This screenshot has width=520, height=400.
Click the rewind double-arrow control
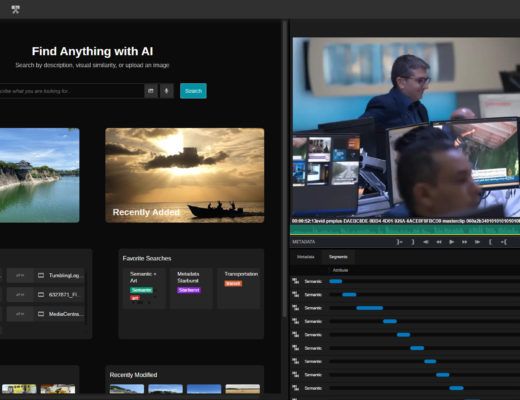(x=439, y=242)
